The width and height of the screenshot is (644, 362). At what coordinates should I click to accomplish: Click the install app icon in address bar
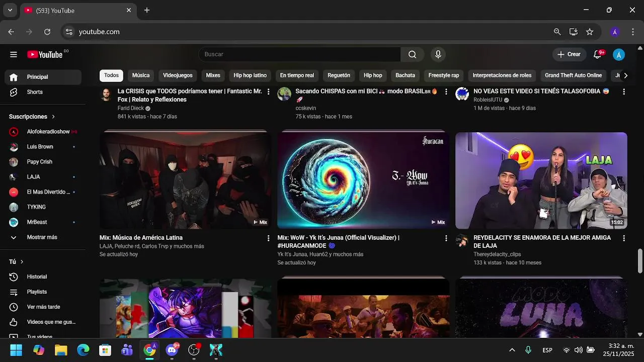click(x=573, y=32)
